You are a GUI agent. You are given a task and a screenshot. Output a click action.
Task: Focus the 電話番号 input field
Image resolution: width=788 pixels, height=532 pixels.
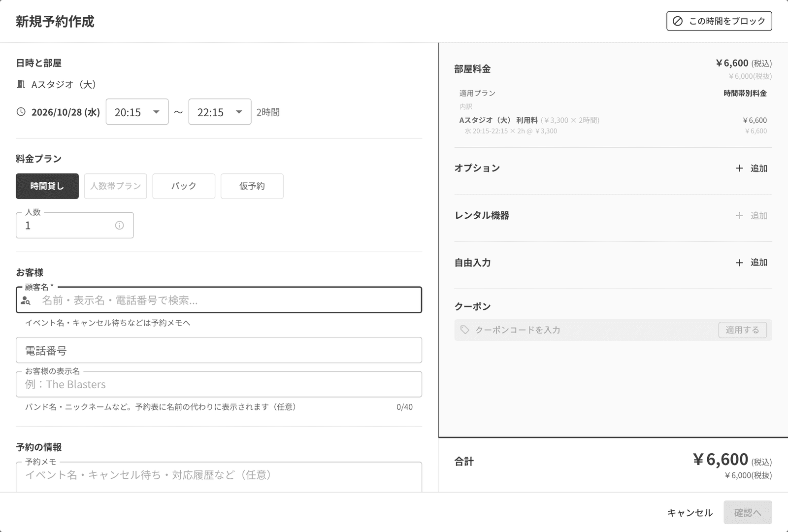(x=219, y=350)
